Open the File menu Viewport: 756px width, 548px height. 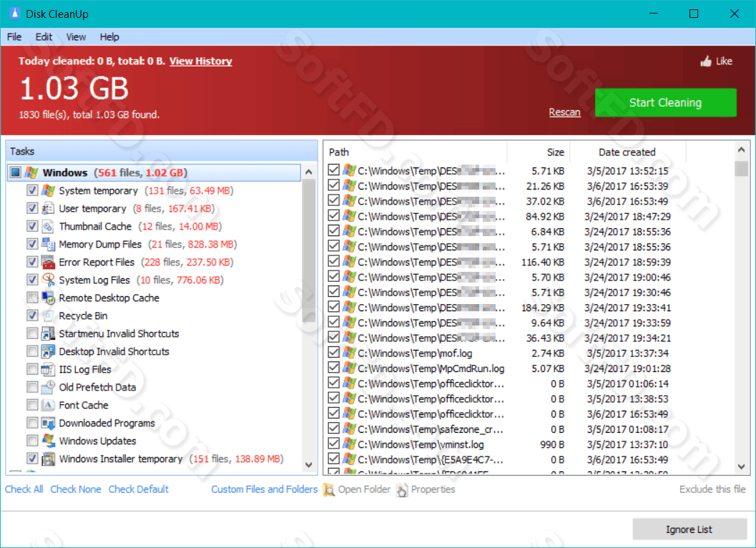pos(14,36)
